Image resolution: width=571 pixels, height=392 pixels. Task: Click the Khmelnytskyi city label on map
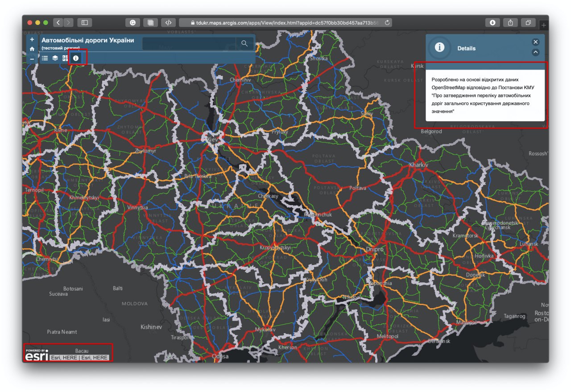pyautogui.click(x=84, y=197)
